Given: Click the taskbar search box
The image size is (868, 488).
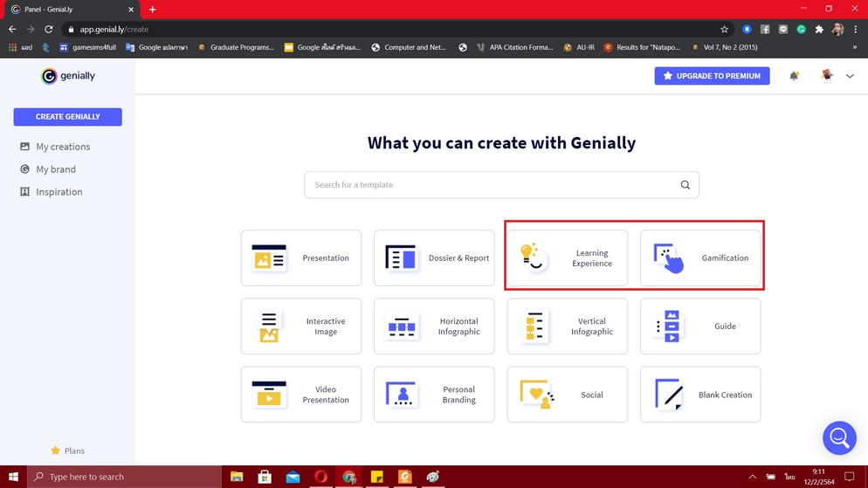Looking at the screenshot, I should point(125,477).
